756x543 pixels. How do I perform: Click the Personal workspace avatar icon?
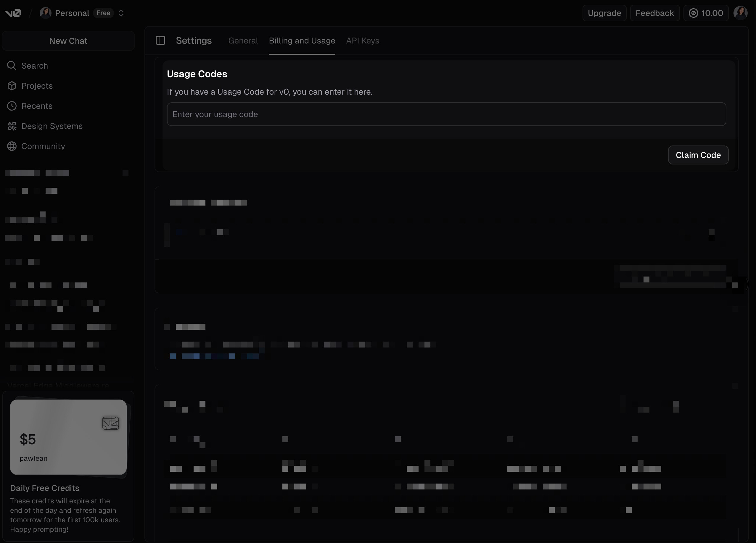pos(45,13)
